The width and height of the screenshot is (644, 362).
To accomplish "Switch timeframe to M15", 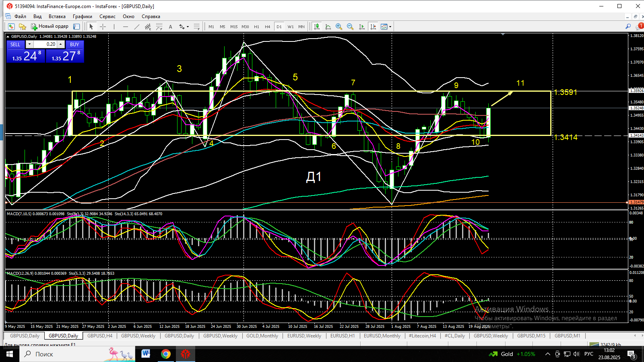I will coord(234,27).
